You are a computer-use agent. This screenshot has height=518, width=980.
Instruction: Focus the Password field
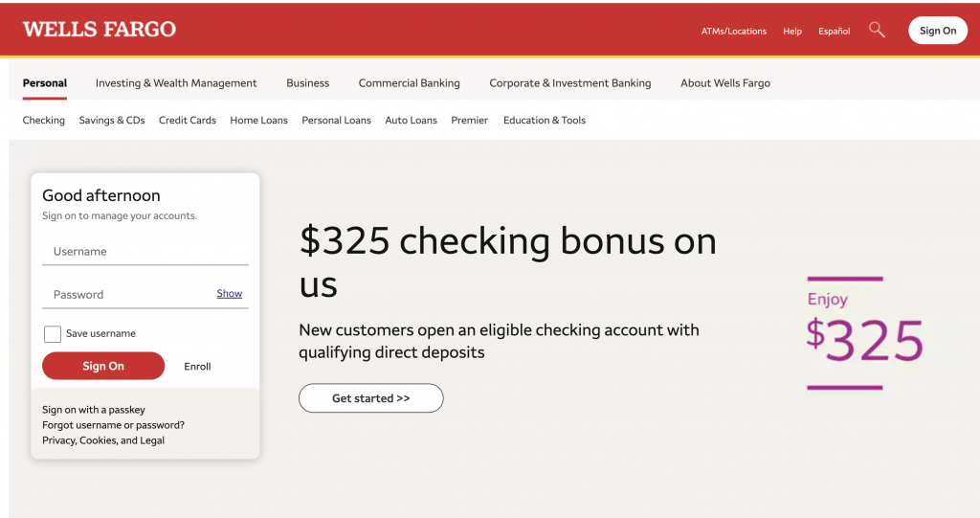tap(129, 295)
